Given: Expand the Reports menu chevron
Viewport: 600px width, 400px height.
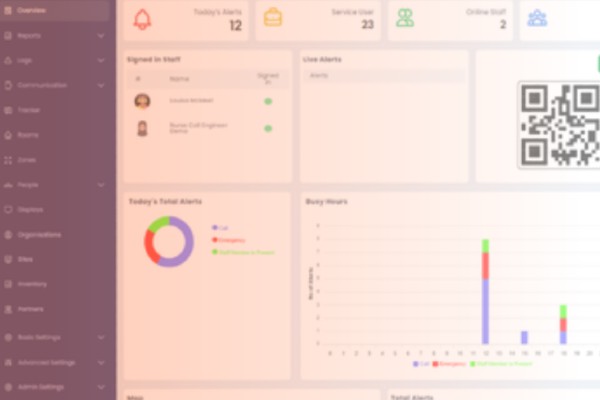Looking at the screenshot, I should coord(101,36).
